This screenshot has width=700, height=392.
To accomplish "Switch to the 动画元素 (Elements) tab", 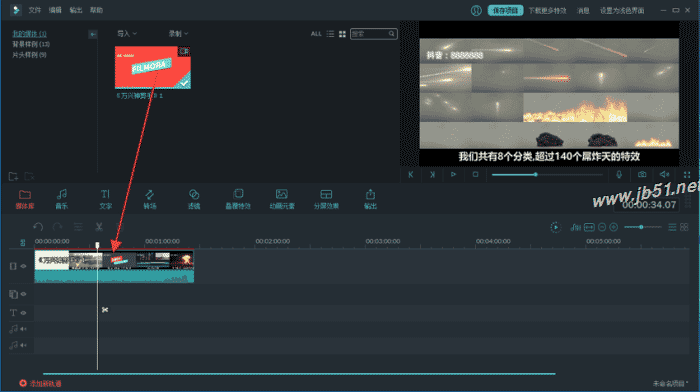I will tap(282, 199).
